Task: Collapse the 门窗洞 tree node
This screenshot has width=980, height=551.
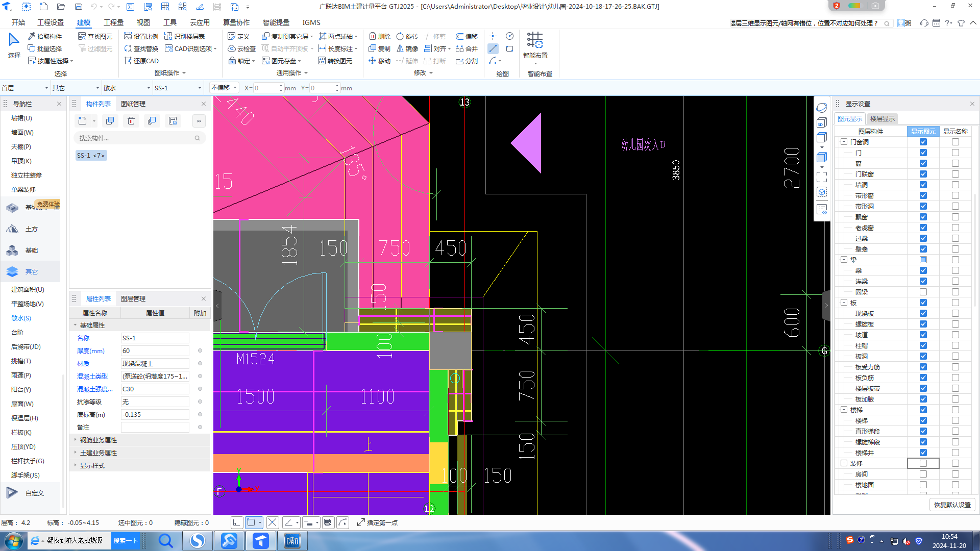Action: click(844, 142)
